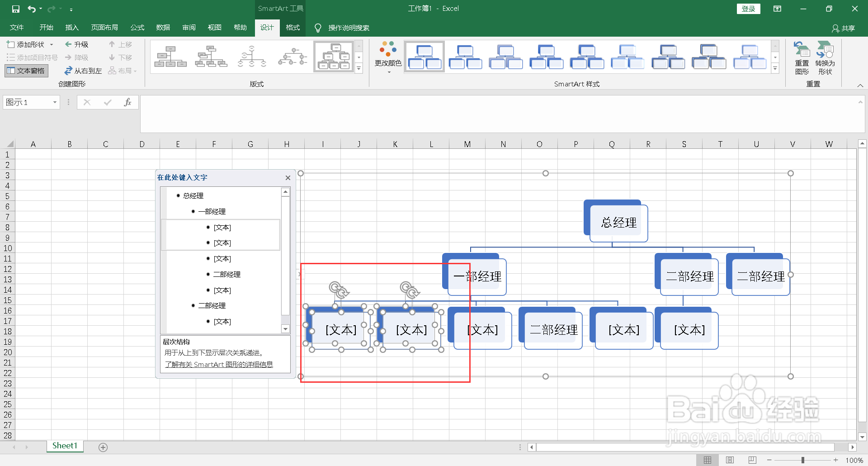Click the 重置图形 reset graphic icon
868x466 pixels.
point(802,58)
